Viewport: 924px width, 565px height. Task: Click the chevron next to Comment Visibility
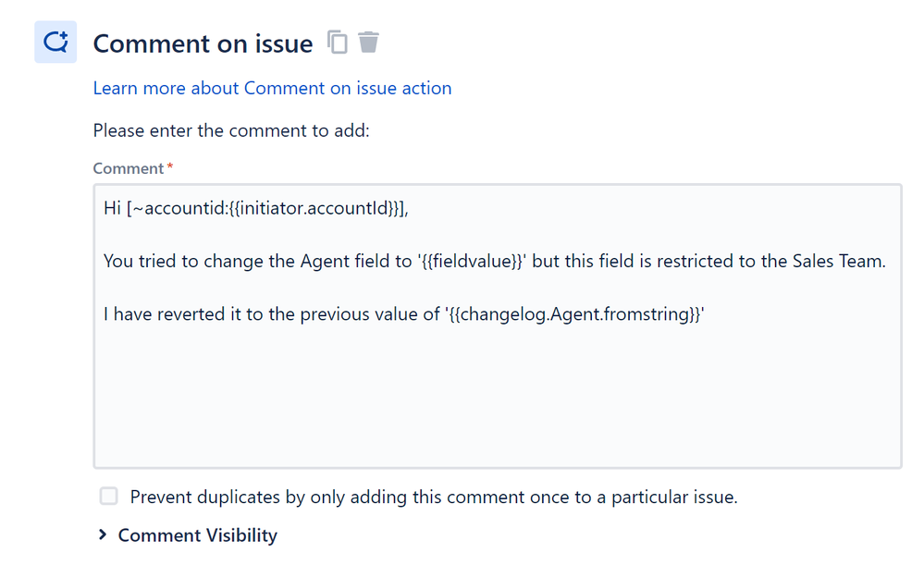(101, 534)
